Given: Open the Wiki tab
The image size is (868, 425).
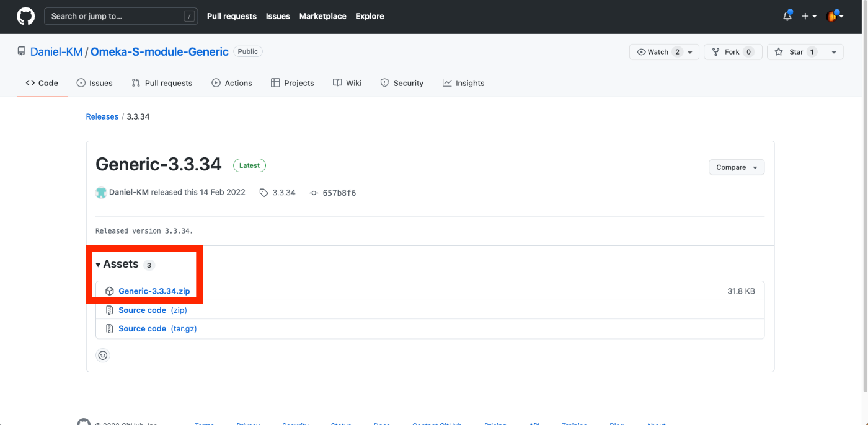Looking at the screenshot, I should point(347,83).
